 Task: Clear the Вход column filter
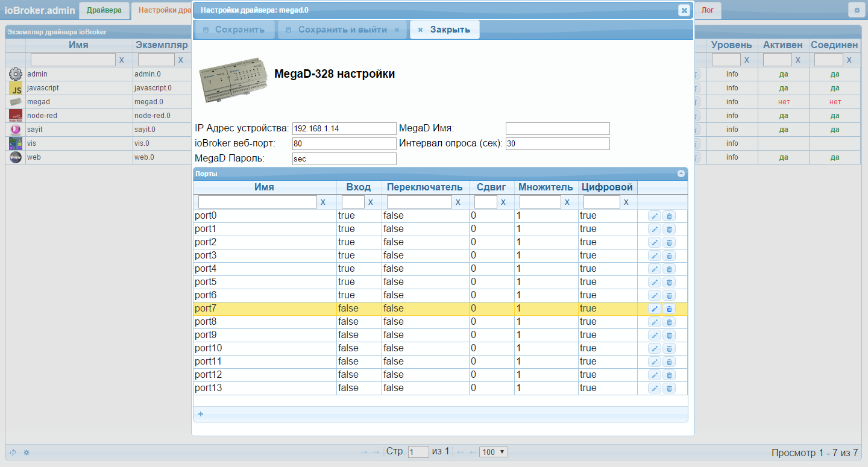(x=371, y=202)
